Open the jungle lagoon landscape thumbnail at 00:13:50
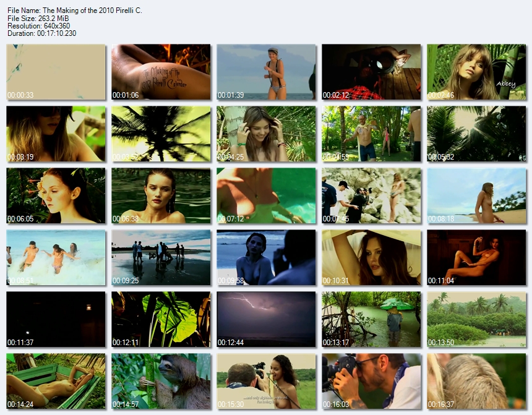532x415 pixels. pyautogui.click(x=476, y=319)
